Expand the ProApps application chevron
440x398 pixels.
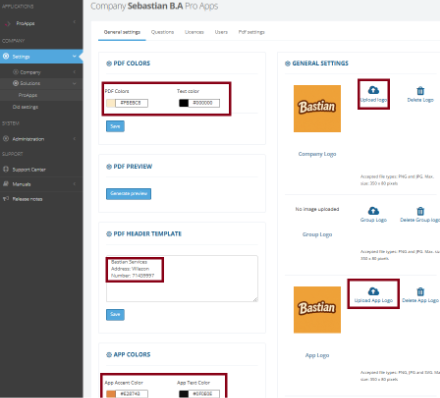tap(74, 22)
